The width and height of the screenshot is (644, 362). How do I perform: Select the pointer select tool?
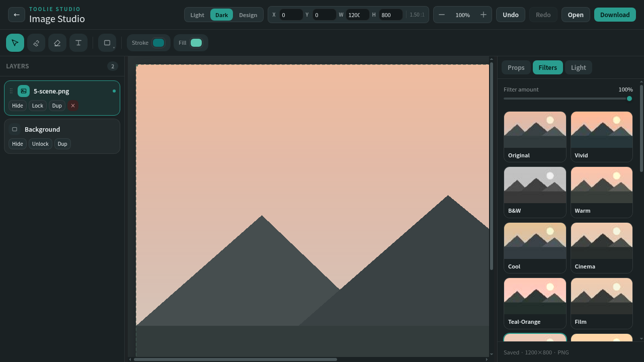[15, 43]
